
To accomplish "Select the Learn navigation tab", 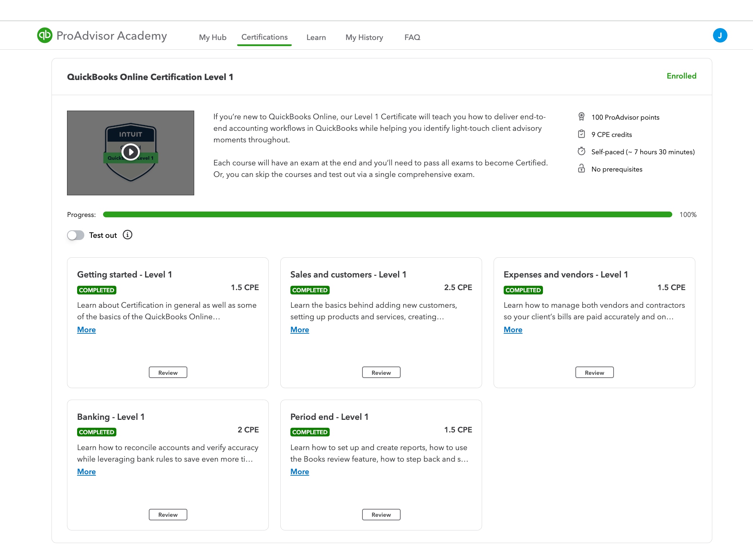I will [316, 37].
